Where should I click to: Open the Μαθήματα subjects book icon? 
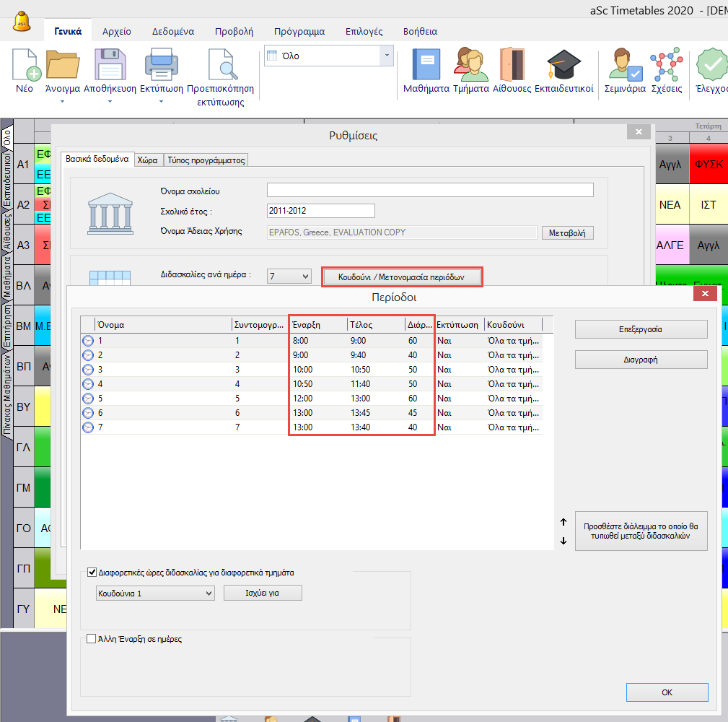tap(426, 65)
